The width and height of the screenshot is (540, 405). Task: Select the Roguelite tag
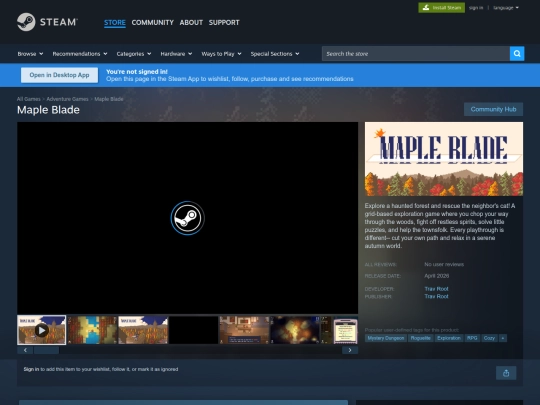tap(420, 338)
